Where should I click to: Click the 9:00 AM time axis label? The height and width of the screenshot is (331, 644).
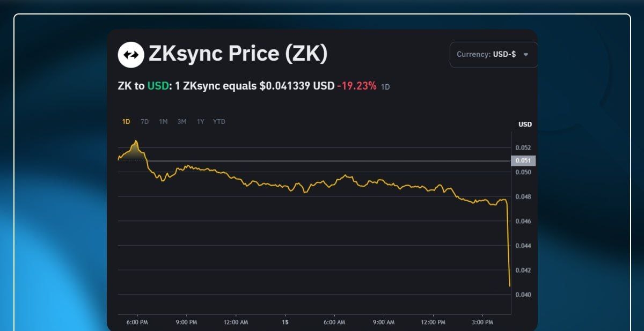[384, 322]
